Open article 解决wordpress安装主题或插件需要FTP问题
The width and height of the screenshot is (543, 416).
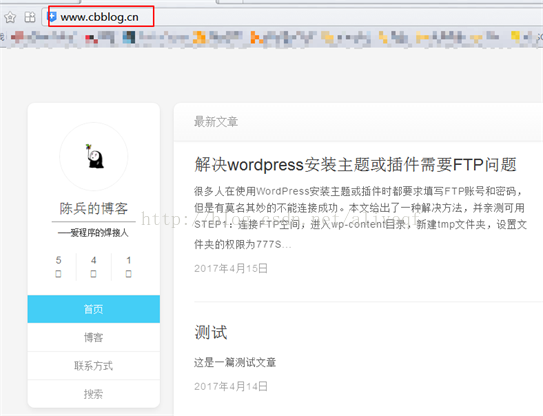pyautogui.click(x=355, y=164)
